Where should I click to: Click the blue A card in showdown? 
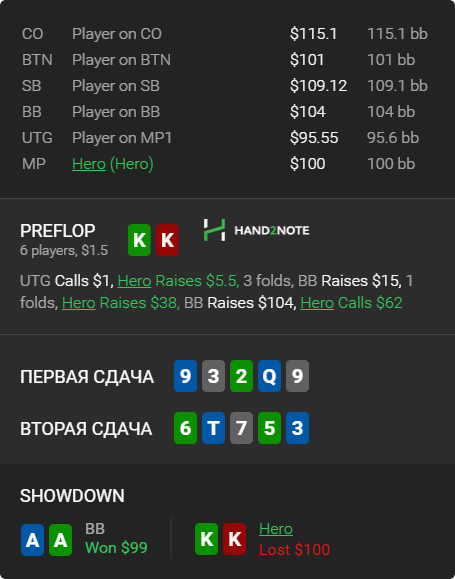coord(32,540)
